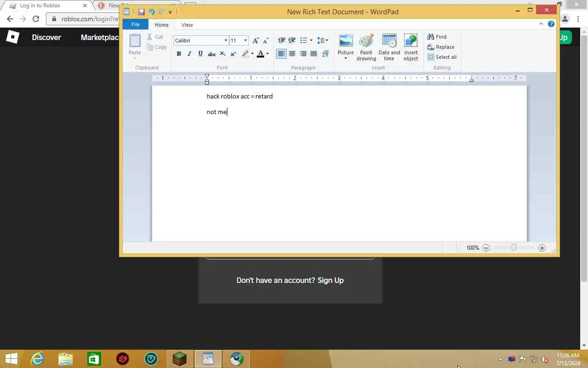The image size is (588, 368).
Task: Click the Cut scissors button
Action: coord(155,37)
